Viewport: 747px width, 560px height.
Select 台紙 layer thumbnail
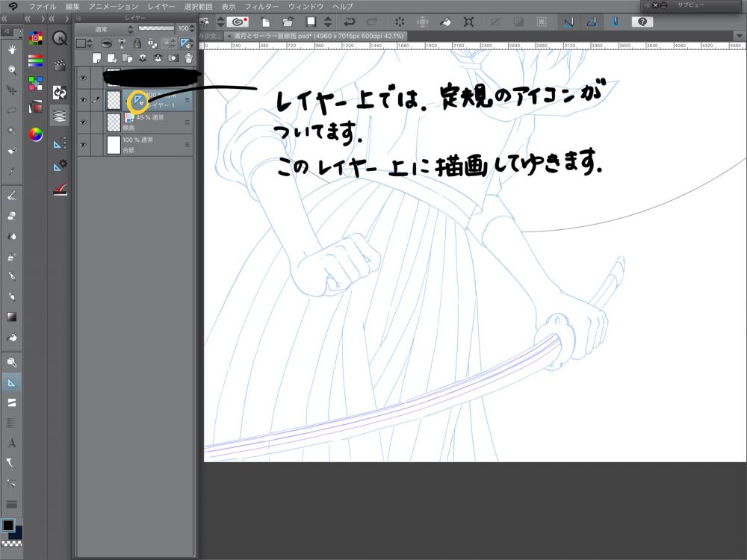click(x=114, y=145)
